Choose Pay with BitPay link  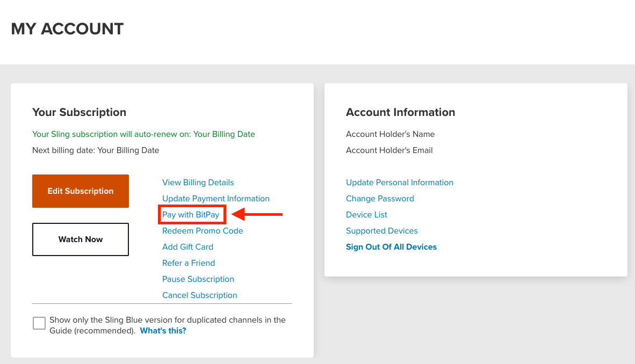tap(191, 215)
